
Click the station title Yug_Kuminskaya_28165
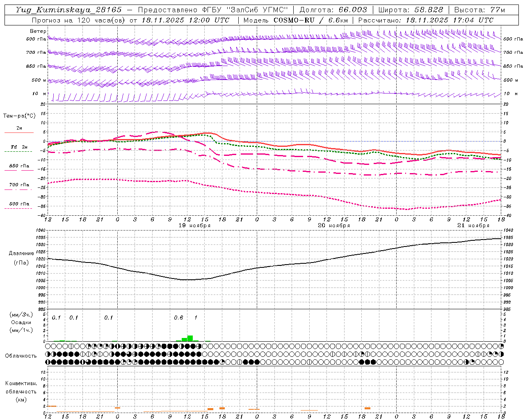[x=69, y=10]
